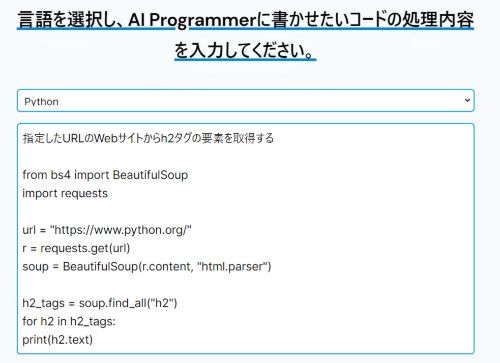
Task: Click the line 'import requests'
Action: click(65, 194)
